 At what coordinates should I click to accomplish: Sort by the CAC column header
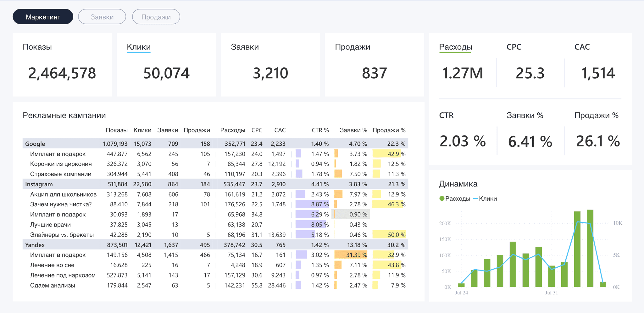(x=280, y=130)
